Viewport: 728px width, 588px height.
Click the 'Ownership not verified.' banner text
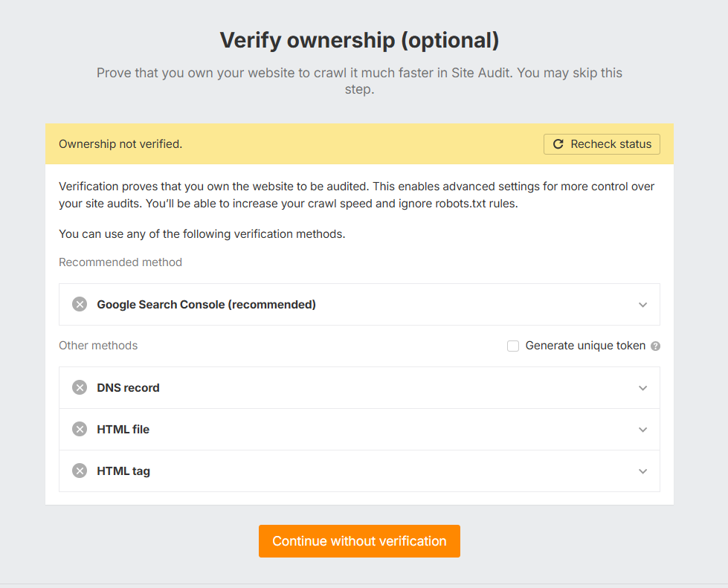tap(120, 144)
